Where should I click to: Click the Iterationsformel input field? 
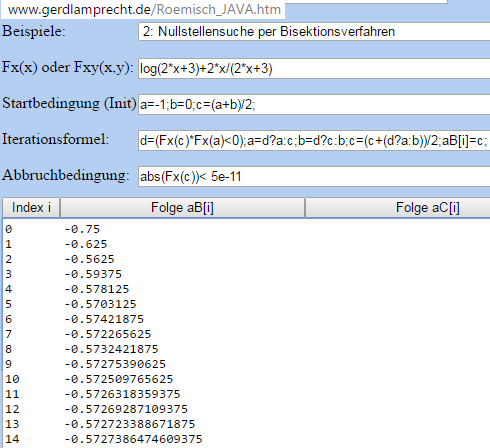[x=314, y=141]
